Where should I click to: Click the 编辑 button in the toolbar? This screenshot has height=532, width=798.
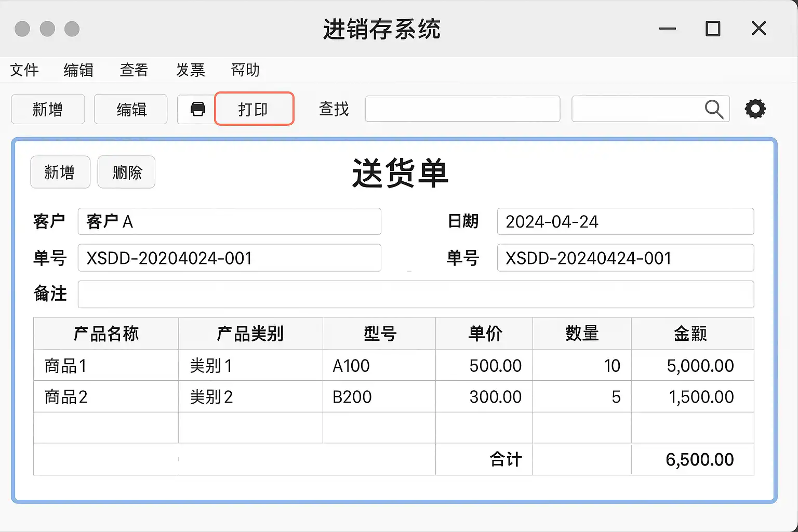tap(131, 109)
